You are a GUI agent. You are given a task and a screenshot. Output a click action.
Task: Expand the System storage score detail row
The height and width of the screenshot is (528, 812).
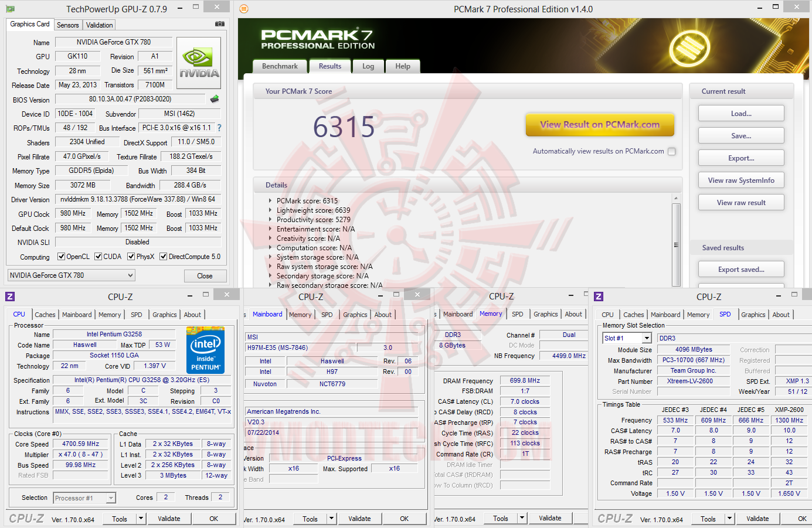(270, 257)
